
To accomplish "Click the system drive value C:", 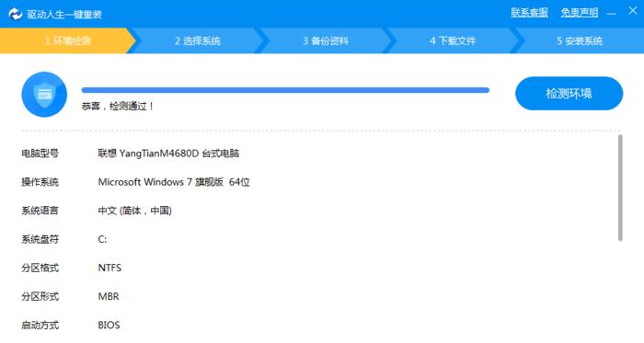I will coord(102,239).
